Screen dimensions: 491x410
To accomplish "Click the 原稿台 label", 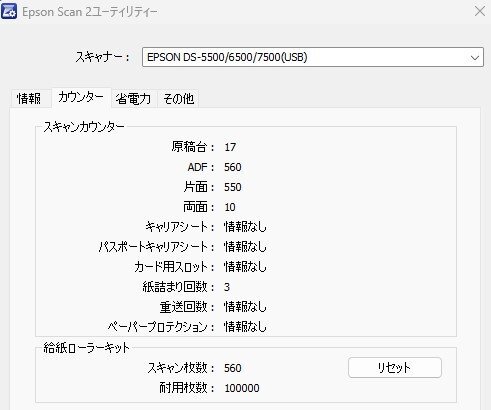I will [193, 147].
